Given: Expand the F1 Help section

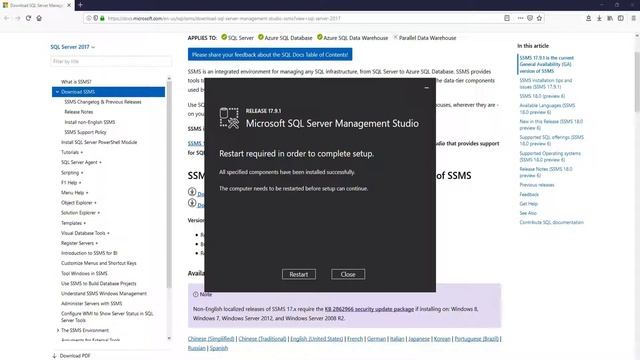Looking at the screenshot, I should (71, 182).
